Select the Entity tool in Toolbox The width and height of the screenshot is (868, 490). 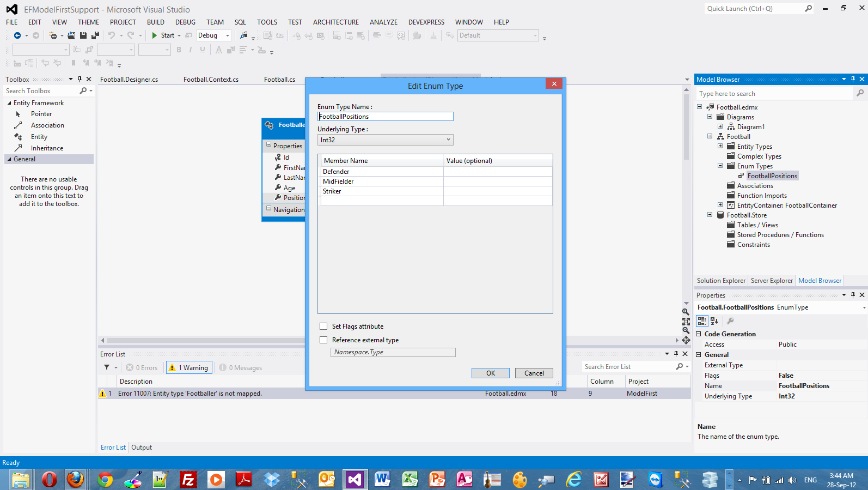[39, 137]
